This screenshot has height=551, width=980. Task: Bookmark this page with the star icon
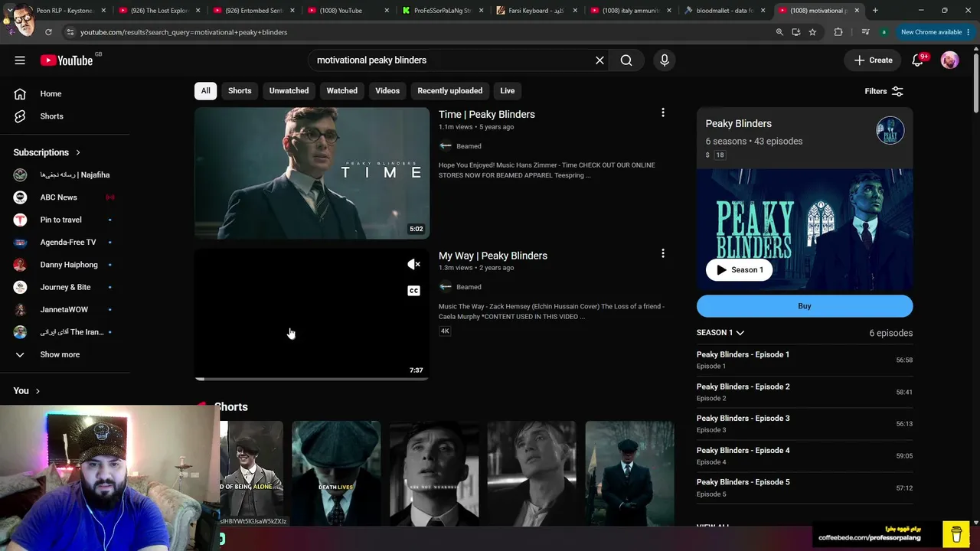point(812,32)
